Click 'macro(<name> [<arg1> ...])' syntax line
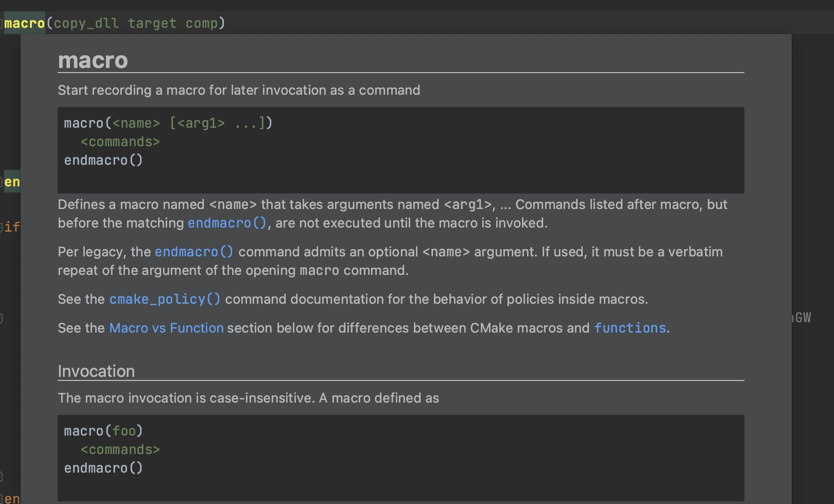The image size is (834, 504). click(168, 123)
